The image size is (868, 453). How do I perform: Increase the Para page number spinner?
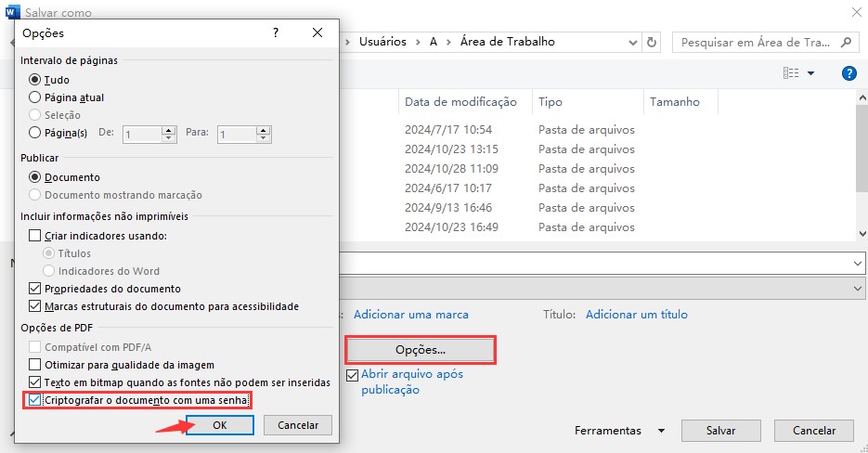click(264, 130)
